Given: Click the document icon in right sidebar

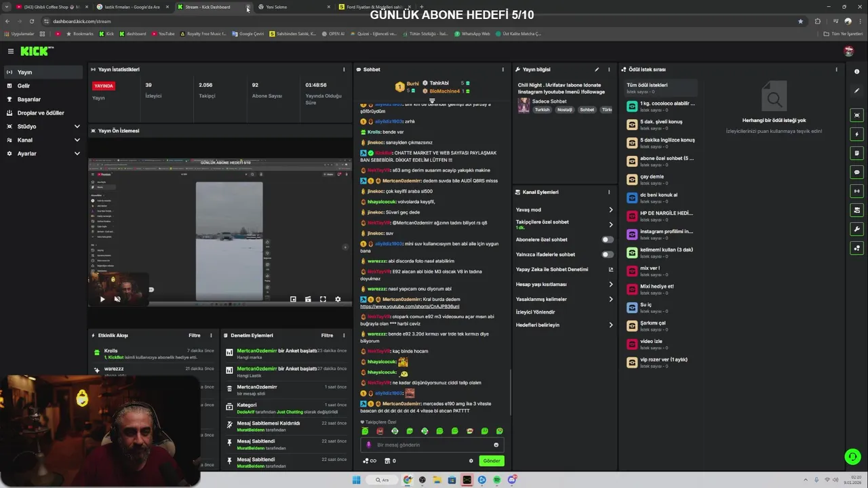Looking at the screenshot, I should [x=857, y=153].
